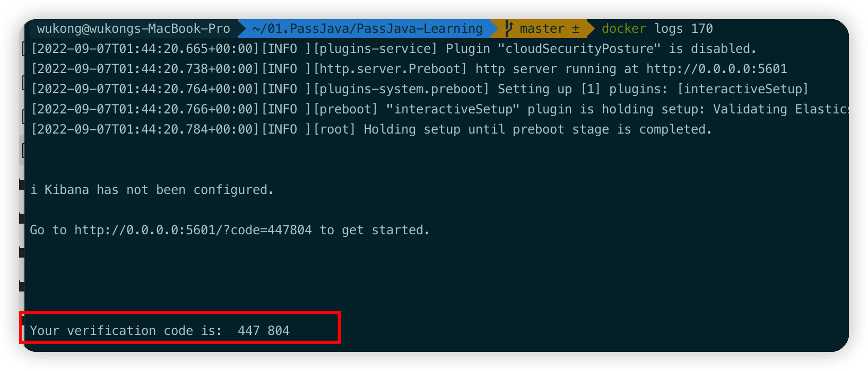The width and height of the screenshot is (868, 371).
Task: Click the [root] log tag
Action: 334,129
